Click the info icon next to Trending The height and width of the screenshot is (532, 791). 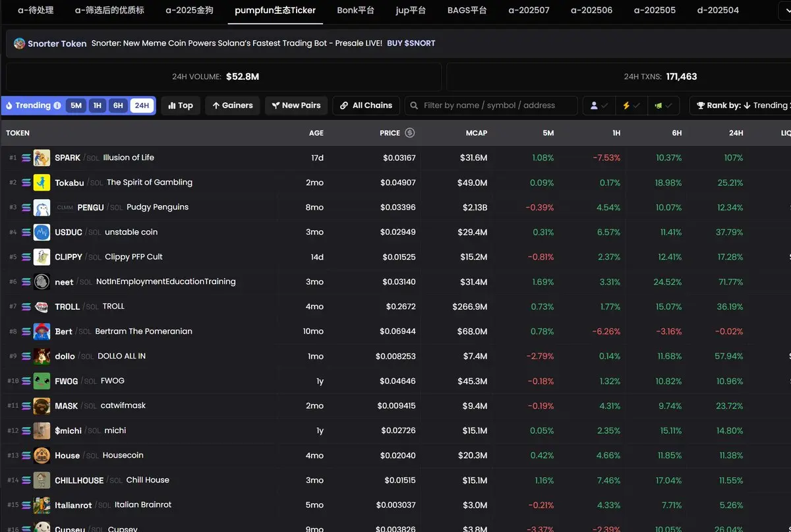(x=57, y=105)
